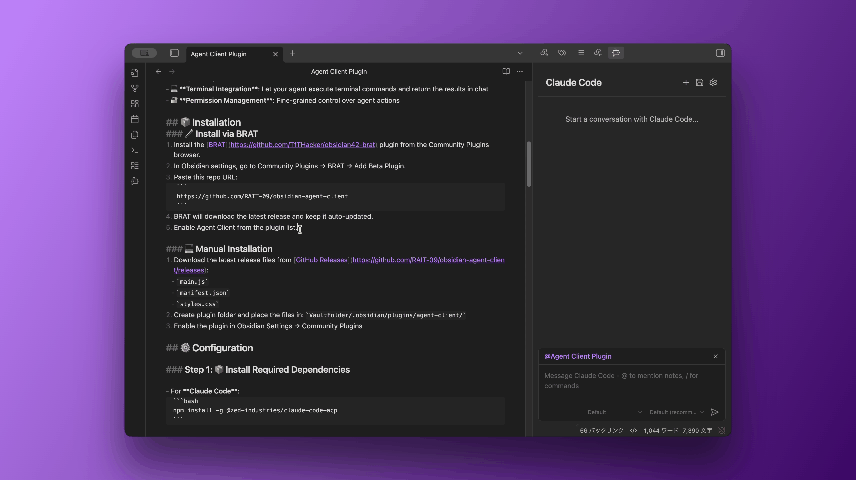Screen dimensions: 856x480
Task: Toggle the left sidebar panel
Action: (x=174, y=52)
